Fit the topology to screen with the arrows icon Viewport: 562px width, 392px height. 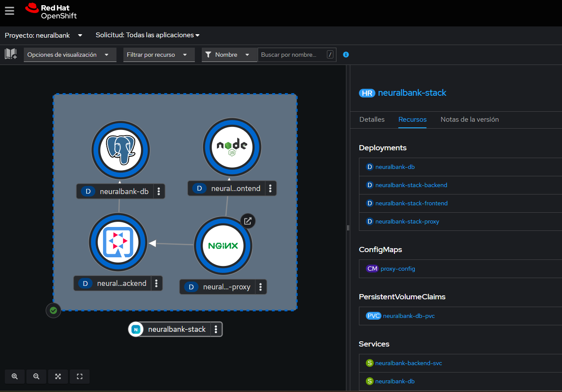58,376
